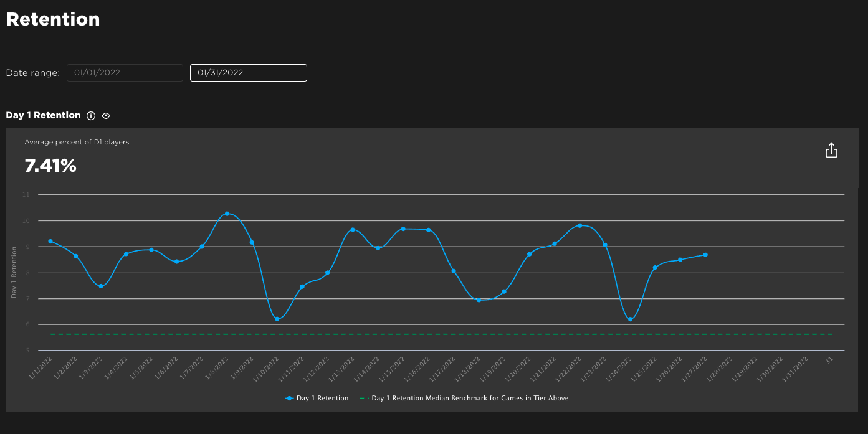Click the Day 1 Retention section title
The image size is (868, 434).
point(43,115)
